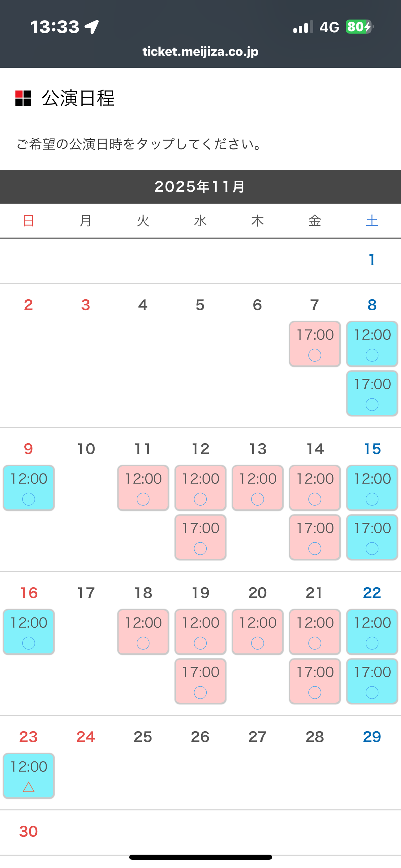Viewport: 401px width, 868px height.
Task: Tap the cellular signal bars icon
Action: tap(303, 27)
